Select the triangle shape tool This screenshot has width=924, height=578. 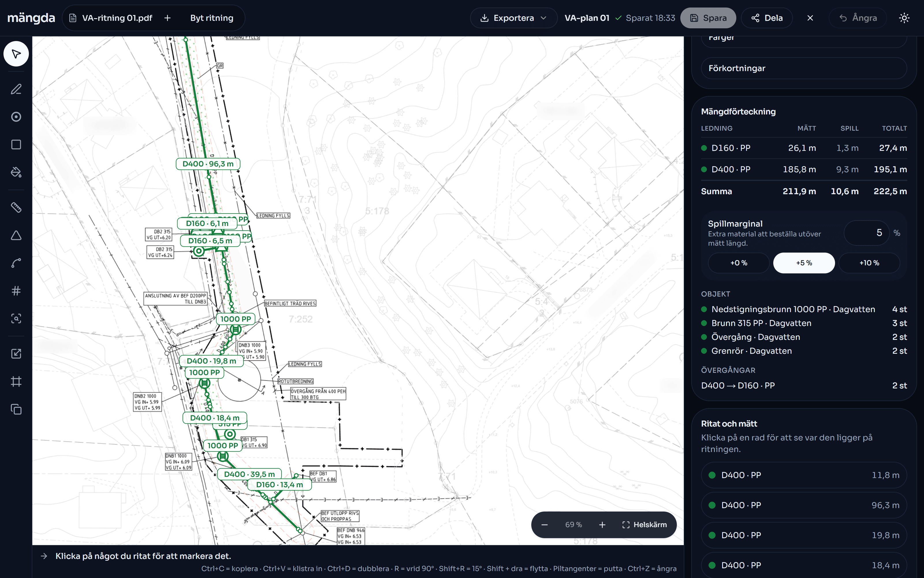pos(16,236)
